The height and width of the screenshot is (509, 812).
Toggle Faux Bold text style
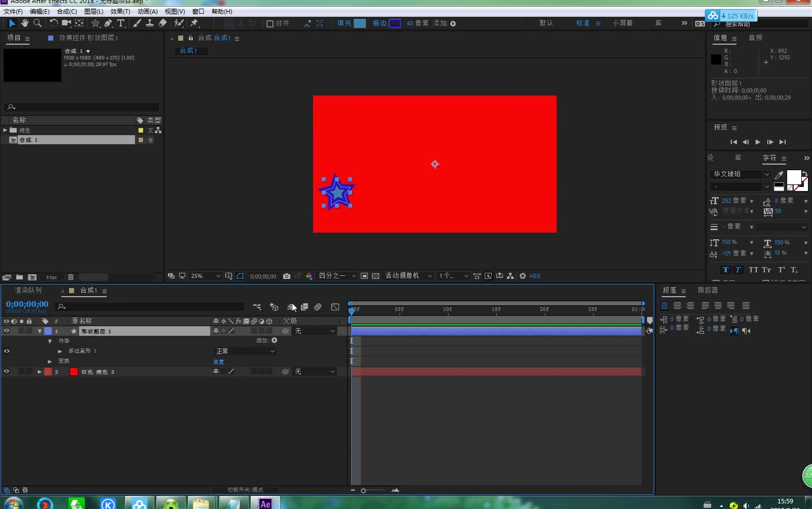(x=725, y=270)
